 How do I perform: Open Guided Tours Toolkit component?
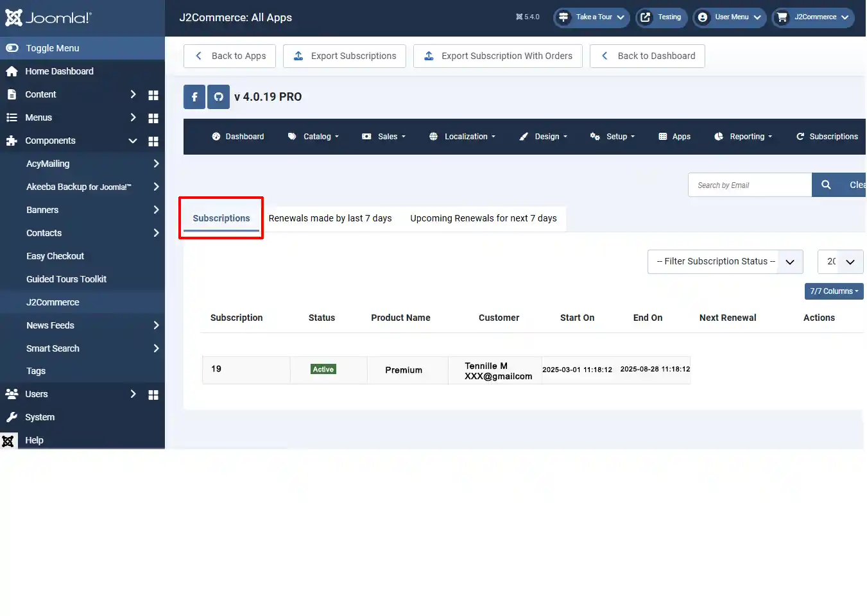66,279
